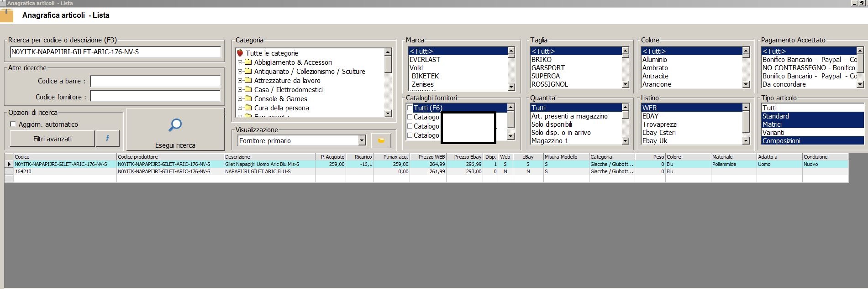Screen dimensions: 868x289
Task: Click the down arrow of Listino scrollbar
Action: (x=746, y=141)
